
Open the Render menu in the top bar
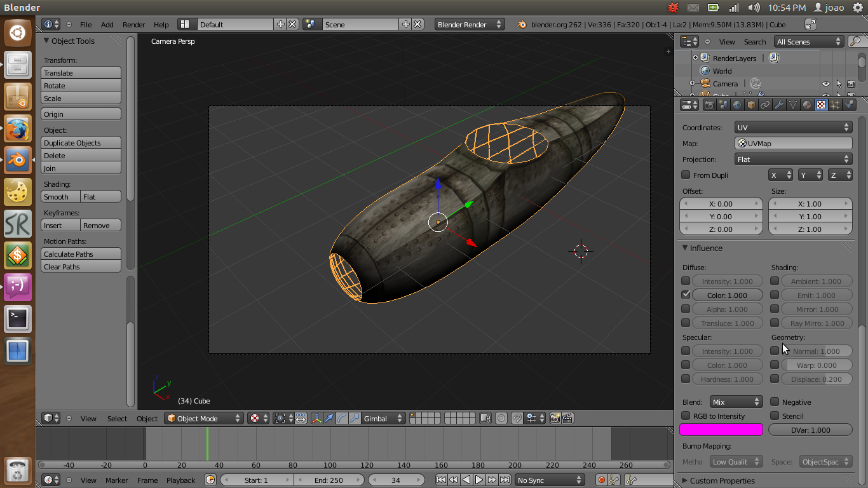point(133,24)
